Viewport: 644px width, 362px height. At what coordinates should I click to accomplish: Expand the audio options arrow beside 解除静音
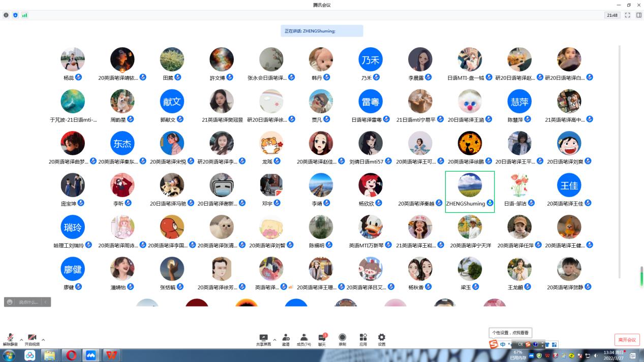[x=21, y=340]
